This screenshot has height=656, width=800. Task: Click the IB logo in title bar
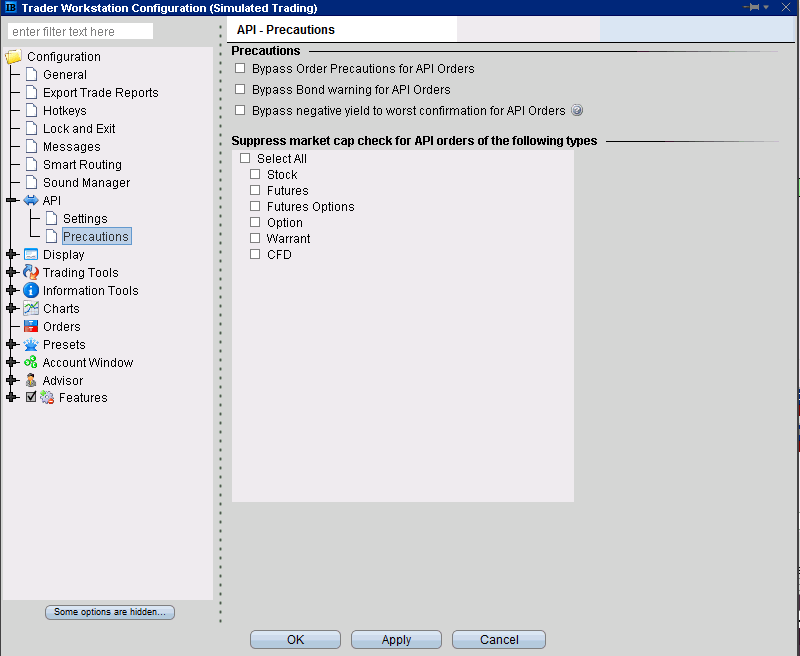10,7
